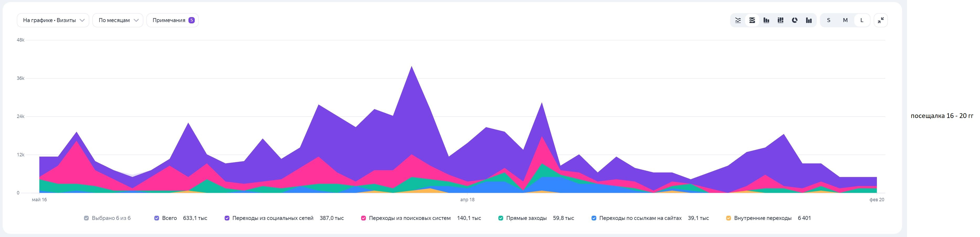Switch to the column chart view
980x237 pixels.
[766, 20]
